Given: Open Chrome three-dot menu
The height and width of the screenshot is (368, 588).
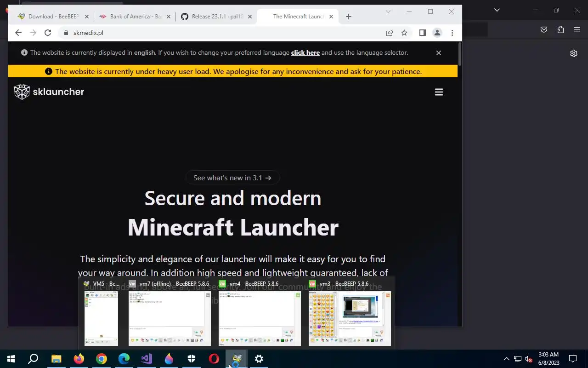Looking at the screenshot, I should [x=452, y=33].
